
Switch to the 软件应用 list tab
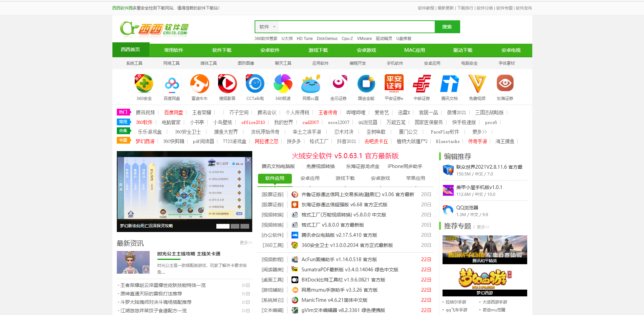coord(275,178)
